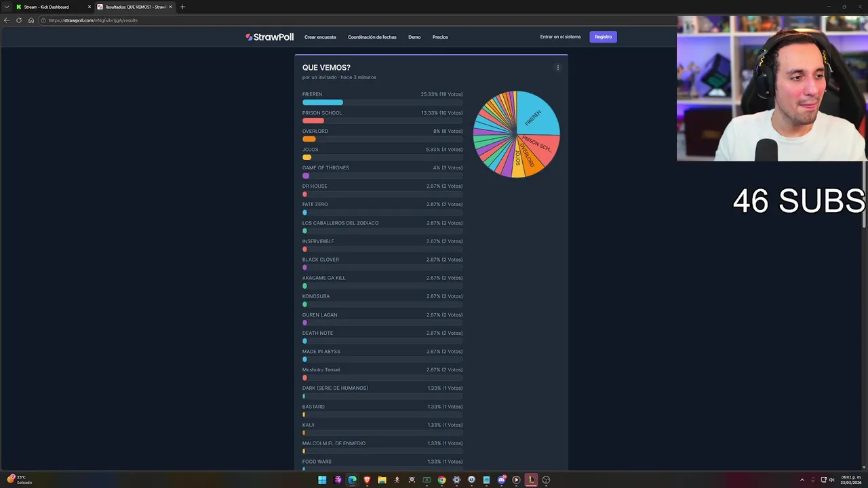Click the DARK (SERIE DE HUMANOS) label

coord(335,388)
